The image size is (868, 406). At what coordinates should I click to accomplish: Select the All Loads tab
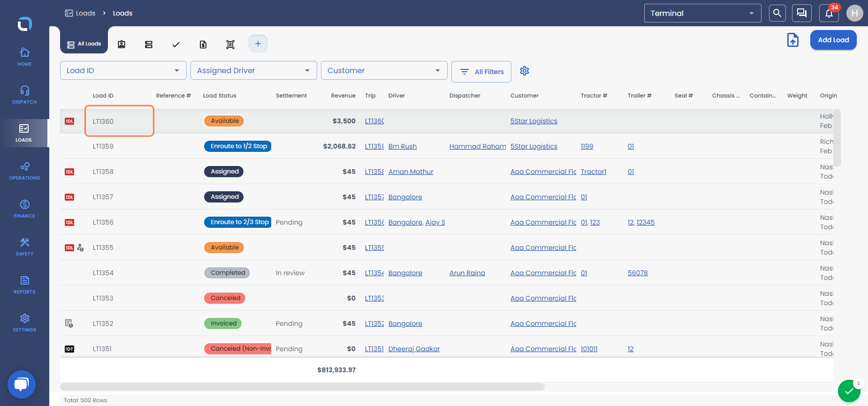(x=84, y=44)
